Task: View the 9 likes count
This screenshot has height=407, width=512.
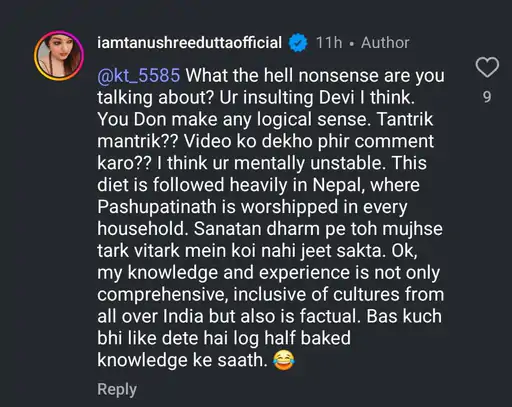Action: click(487, 97)
